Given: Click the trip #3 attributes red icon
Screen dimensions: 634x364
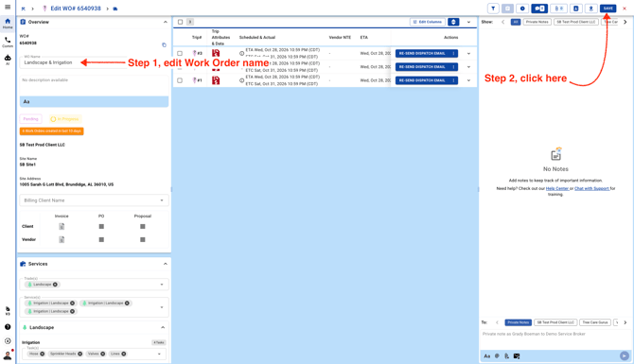Looking at the screenshot, I should [216, 53].
